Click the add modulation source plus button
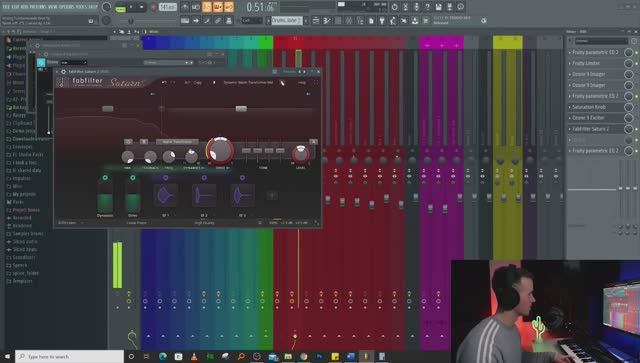This screenshot has height=363, width=640. [272, 195]
